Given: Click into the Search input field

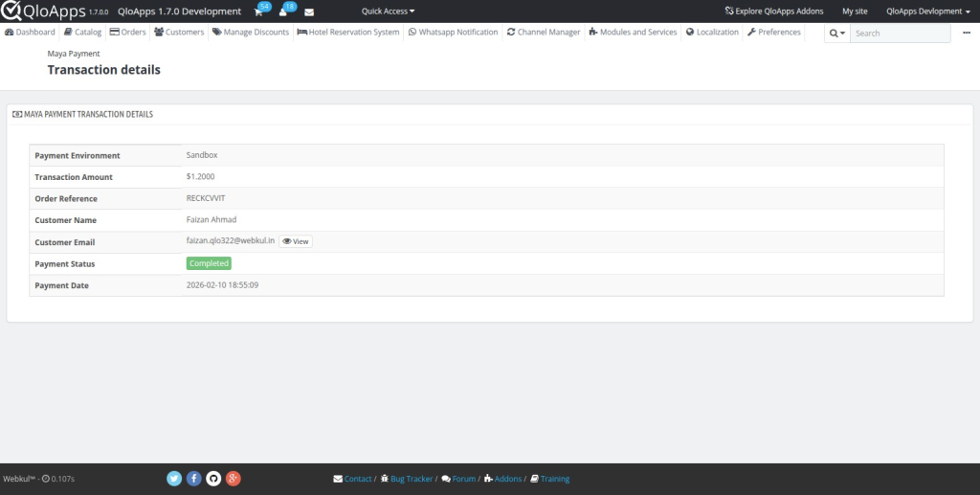Looking at the screenshot, I should pos(900,33).
